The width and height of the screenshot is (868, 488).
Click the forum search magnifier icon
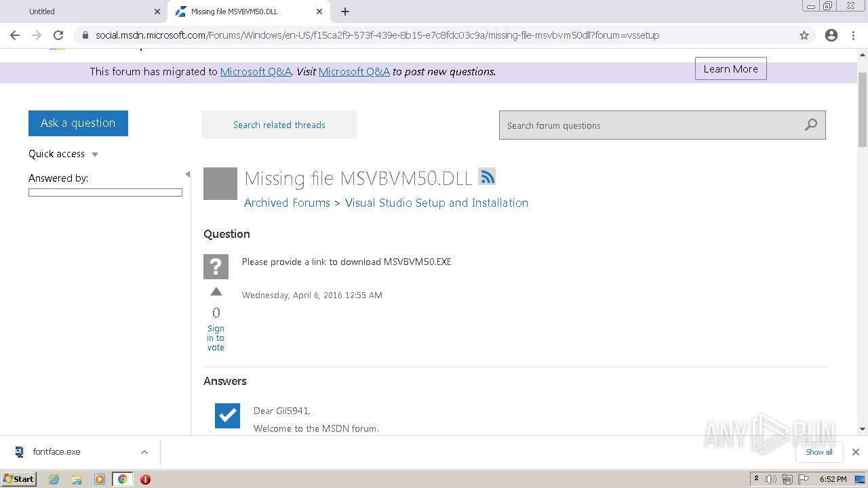coord(811,125)
